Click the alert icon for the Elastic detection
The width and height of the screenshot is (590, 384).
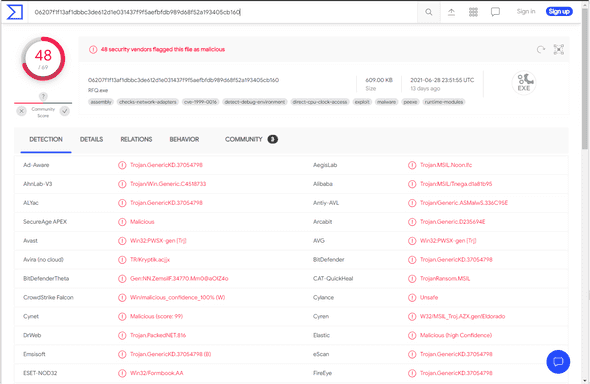coord(412,335)
